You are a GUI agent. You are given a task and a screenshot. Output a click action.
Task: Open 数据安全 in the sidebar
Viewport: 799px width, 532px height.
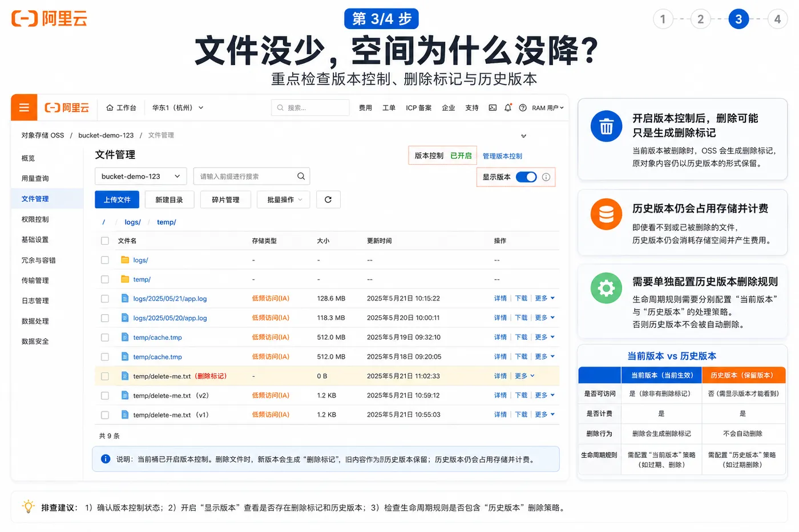click(x=35, y=341)
